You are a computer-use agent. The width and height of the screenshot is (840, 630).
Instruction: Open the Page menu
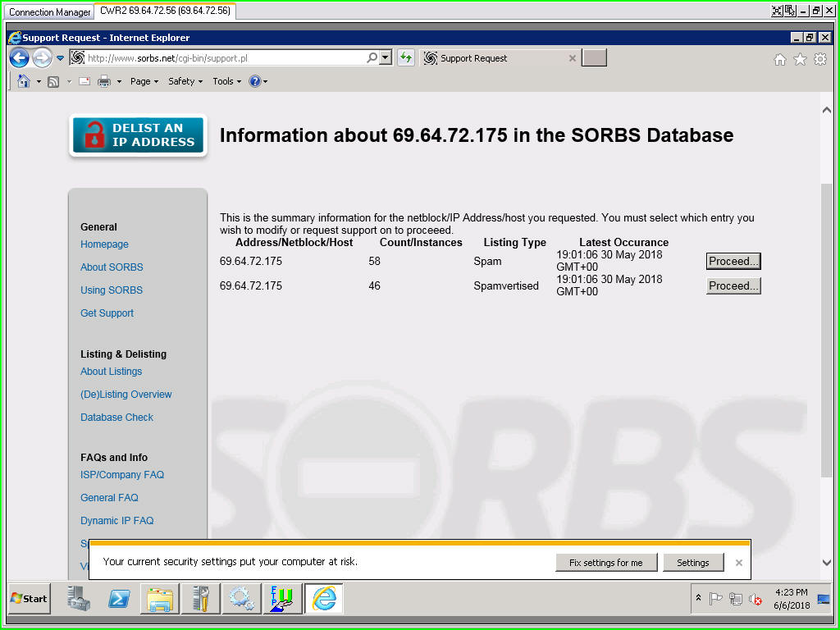[144, 81]
